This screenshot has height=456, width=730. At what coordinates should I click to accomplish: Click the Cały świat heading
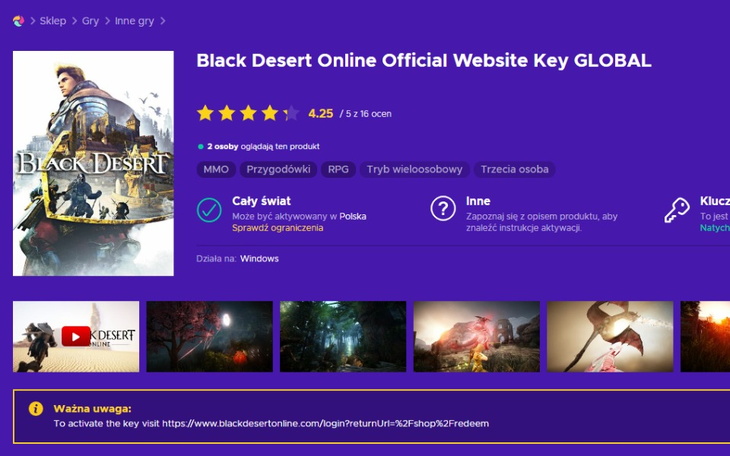(x=261, y=201)
